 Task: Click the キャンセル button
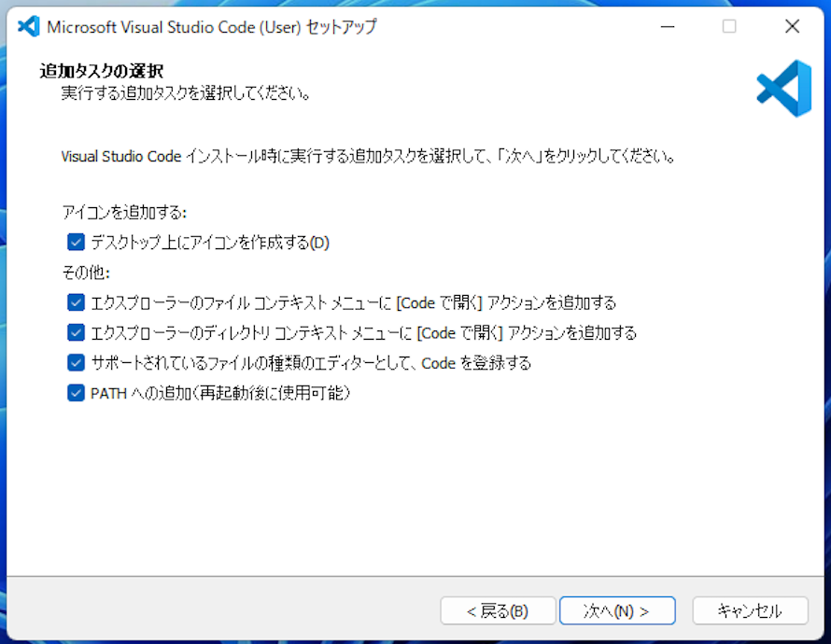coord(750,611)
